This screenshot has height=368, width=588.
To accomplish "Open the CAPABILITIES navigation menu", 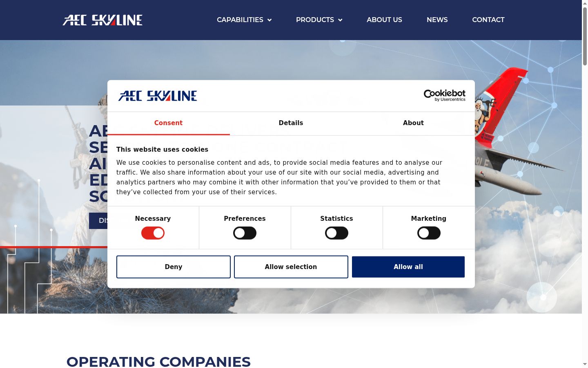I will (x=240, y=20).
